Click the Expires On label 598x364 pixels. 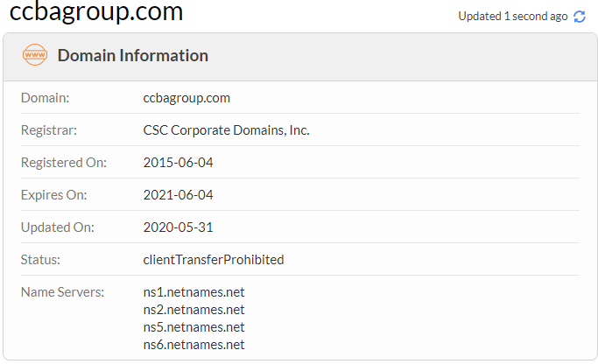53,195
